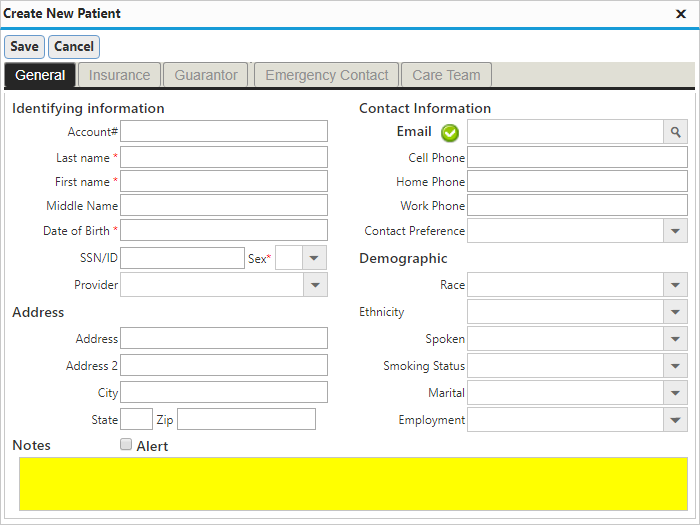Image resolution: width=700 pixels, height=525 pixels.
Task: Close the Create New Patient dialog
Action: point(680,14)
